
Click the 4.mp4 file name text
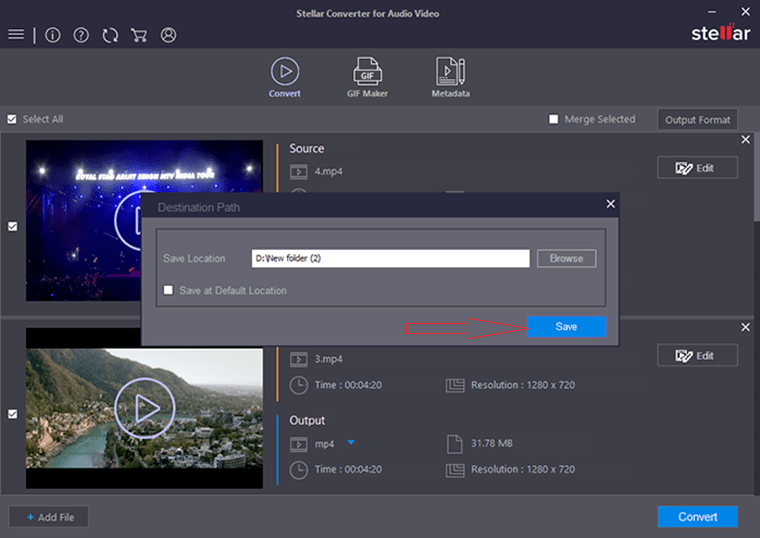point(328,171)
